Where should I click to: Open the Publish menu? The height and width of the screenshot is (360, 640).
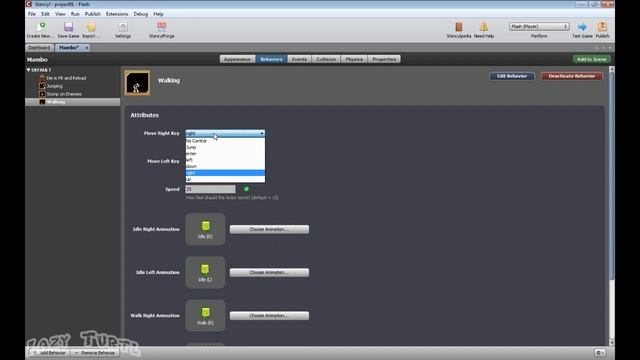[x=93, y=14]
